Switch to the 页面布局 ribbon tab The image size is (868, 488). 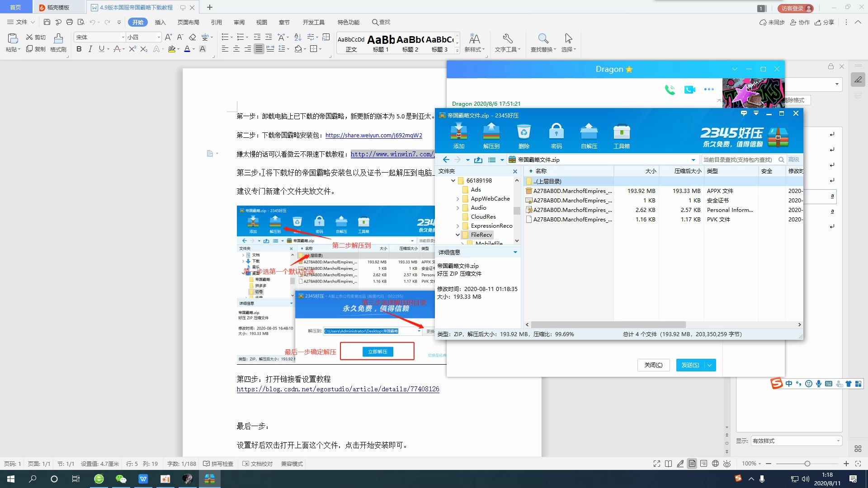pyautogui.click(x=189, y=22)
